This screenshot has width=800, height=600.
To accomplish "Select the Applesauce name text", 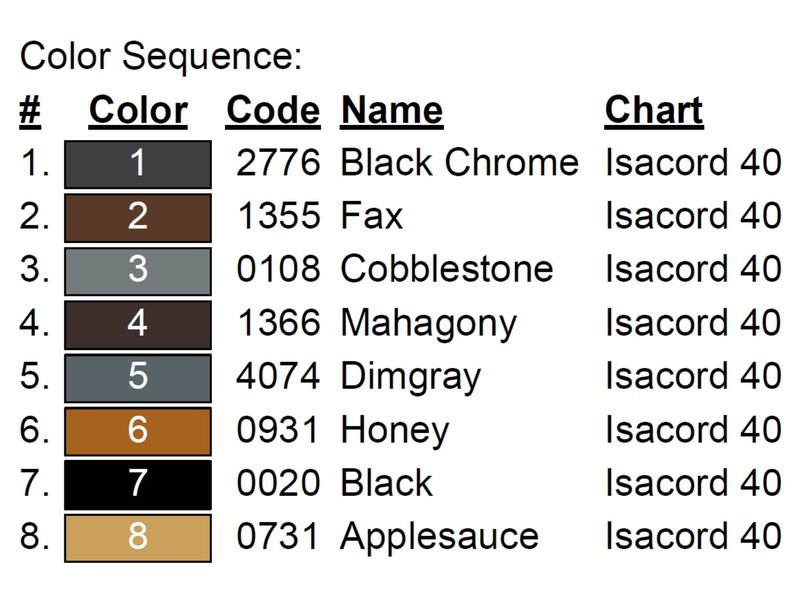I will point(440,537).
